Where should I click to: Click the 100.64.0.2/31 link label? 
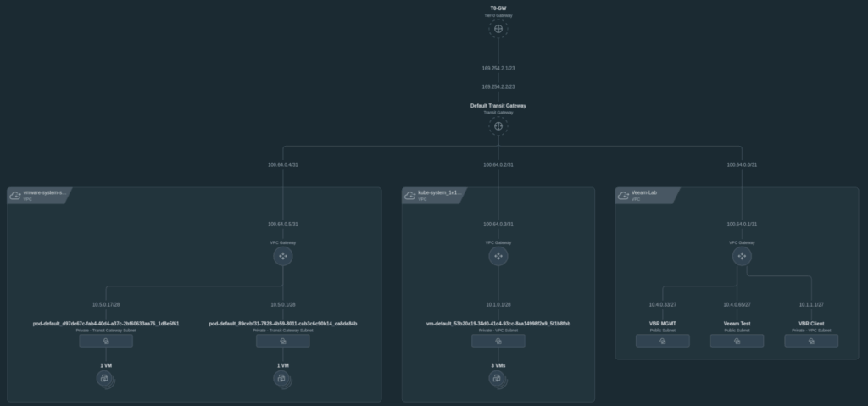(x=498, y=165)
